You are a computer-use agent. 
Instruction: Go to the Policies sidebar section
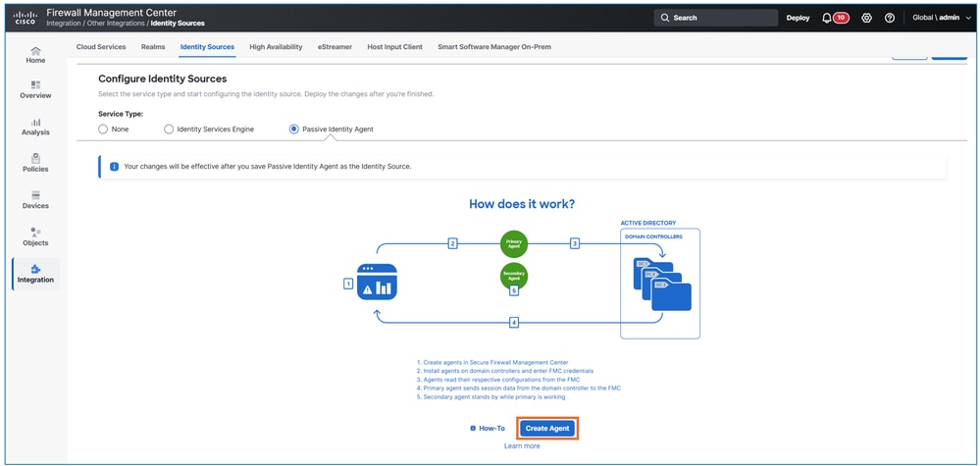35,164
